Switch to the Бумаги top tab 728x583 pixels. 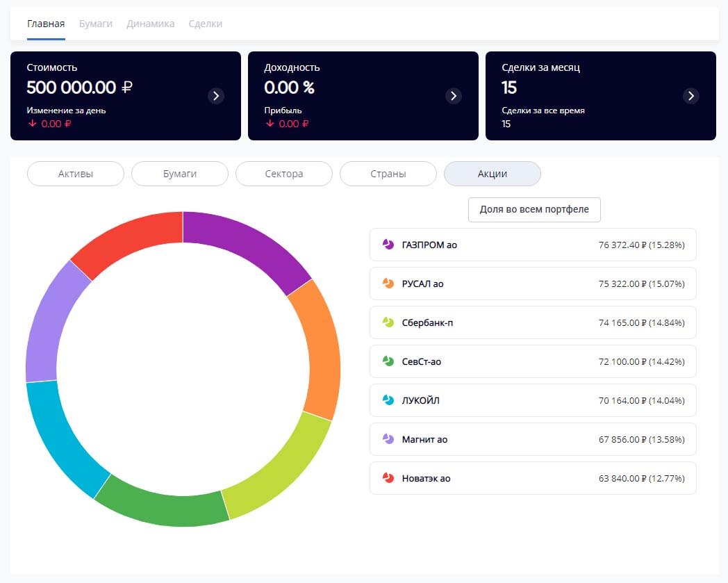coord(96,24)
